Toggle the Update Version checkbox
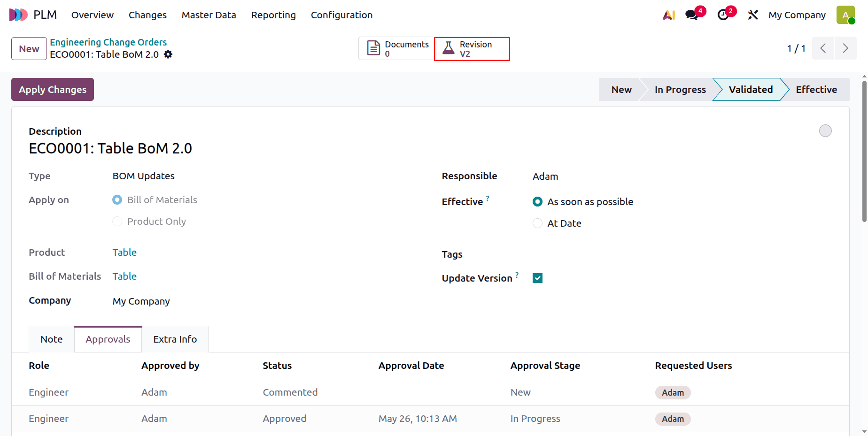Viewport: 868px width, 436px height. [x=537, y=278]
